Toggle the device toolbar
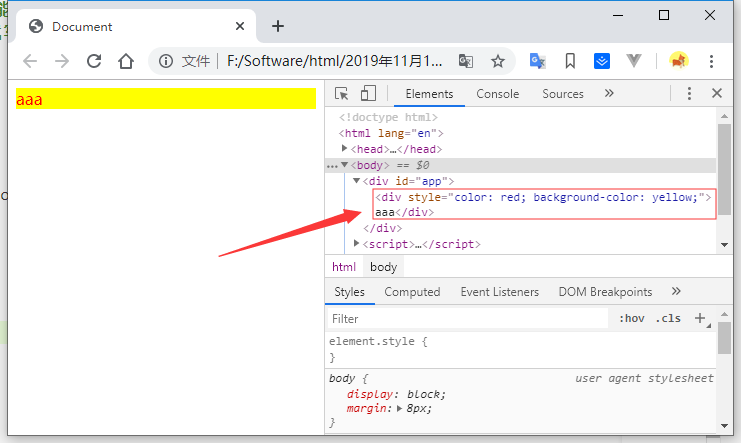Viewport: 741px width, 443px height. [x=368, y=93]
